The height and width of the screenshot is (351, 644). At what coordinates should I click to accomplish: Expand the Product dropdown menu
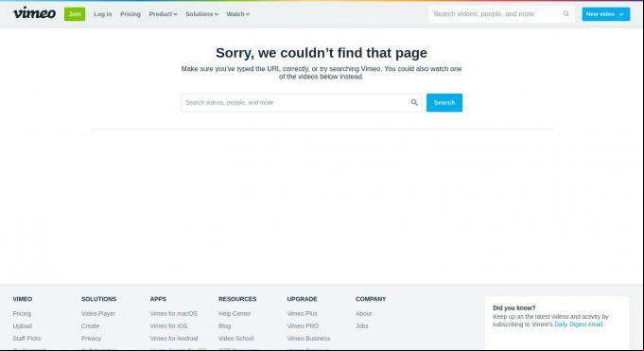tap(163, 14)
